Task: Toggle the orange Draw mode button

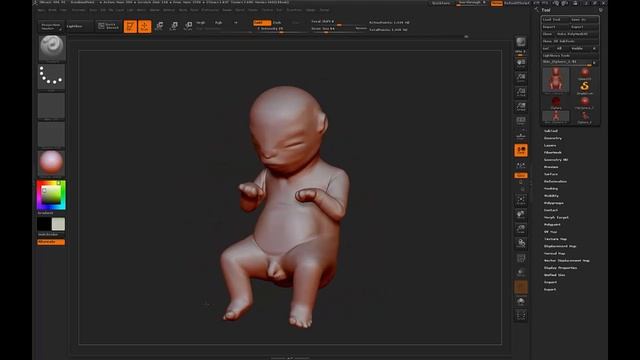Action: tap(145, 26)
